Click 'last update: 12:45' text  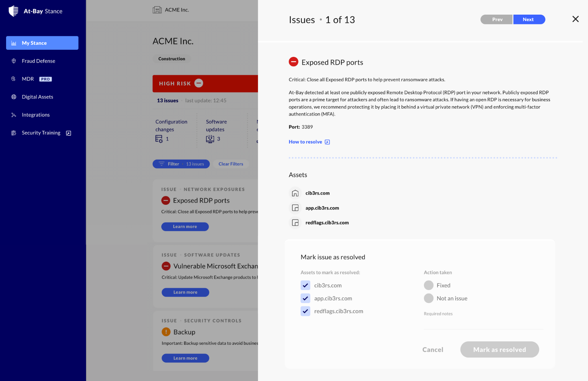[x=206, y=101]
